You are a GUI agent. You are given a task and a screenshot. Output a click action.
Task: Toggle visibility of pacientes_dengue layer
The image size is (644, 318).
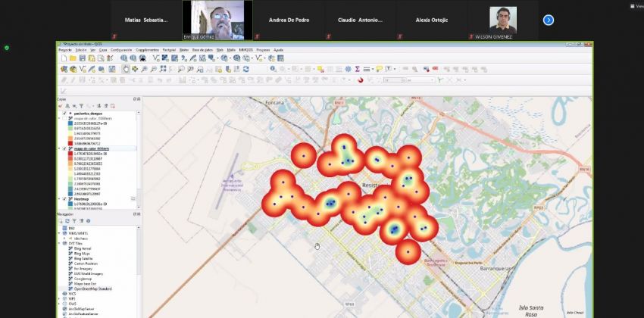click(x=64, y=113)
